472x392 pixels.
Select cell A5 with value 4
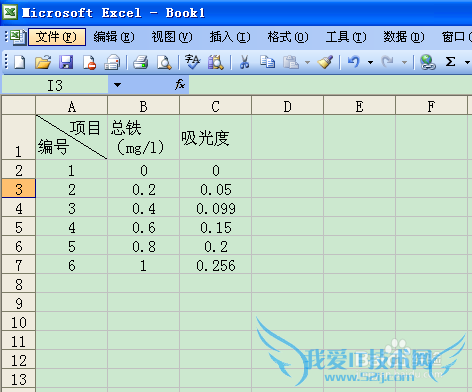(72, 227)
